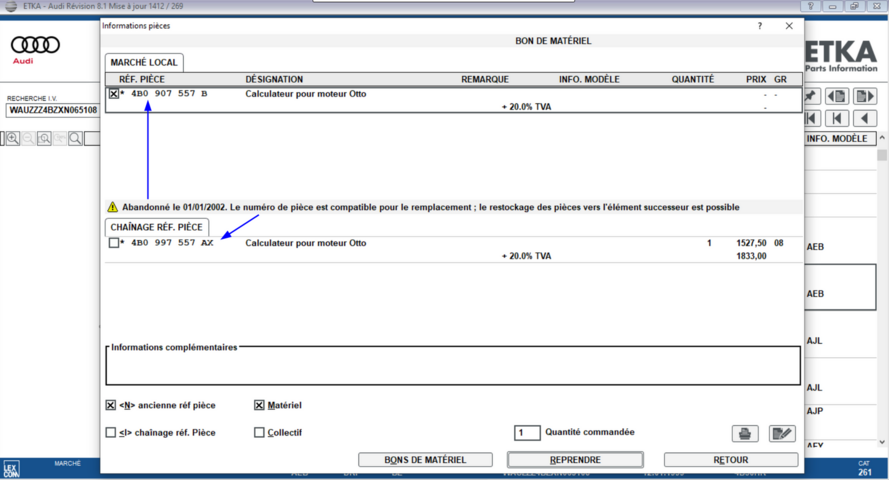Select part number 4B0 997 557 AX text

[x=172, y=243]
